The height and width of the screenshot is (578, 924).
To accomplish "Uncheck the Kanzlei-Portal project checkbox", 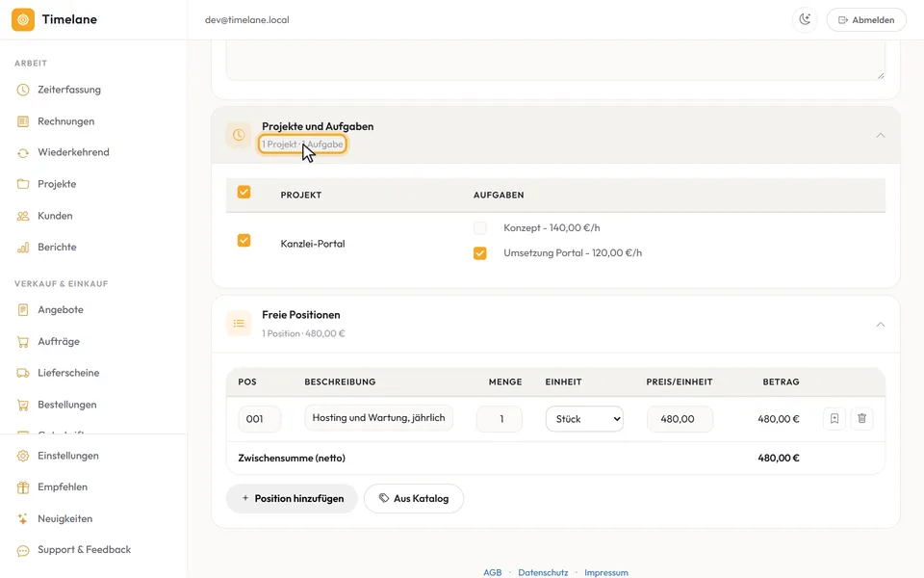I will click(244, 241).
